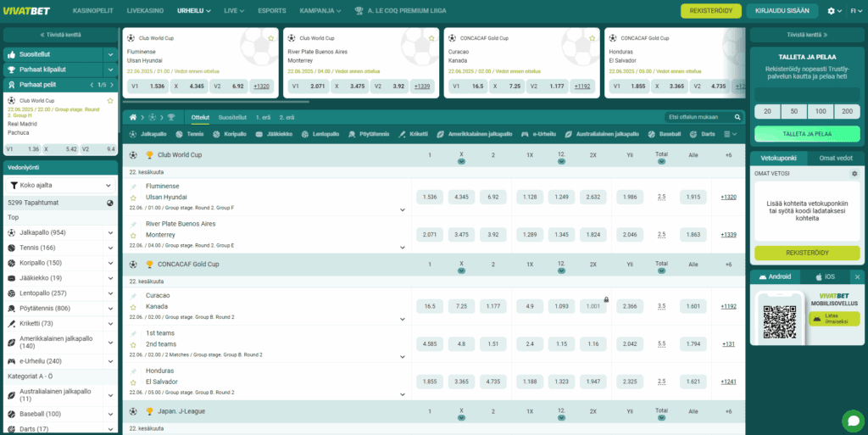Click locked 1.001 odds for Curacao

593,306
